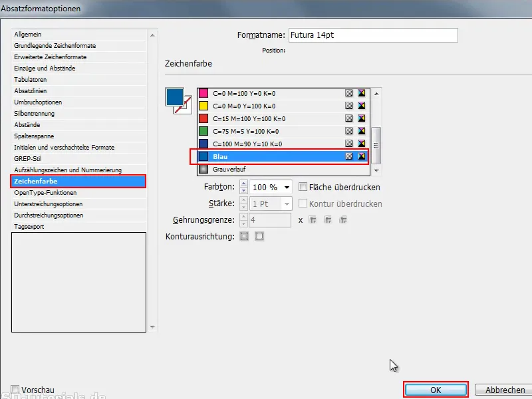Image resolution: width=532 pixels, height=399 pixels.
Task: Click process icon for C=75 M=5 Y=100 K=0
Action: (x=348, y=130)
